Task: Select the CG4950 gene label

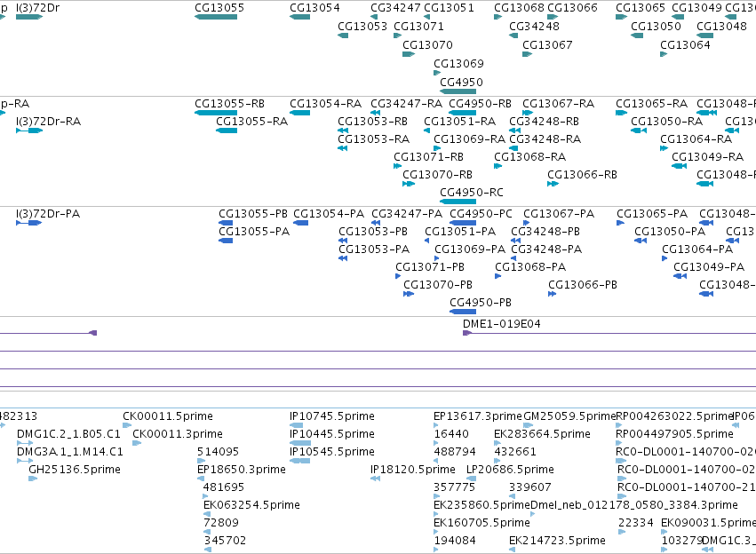Action: point(461,82)
